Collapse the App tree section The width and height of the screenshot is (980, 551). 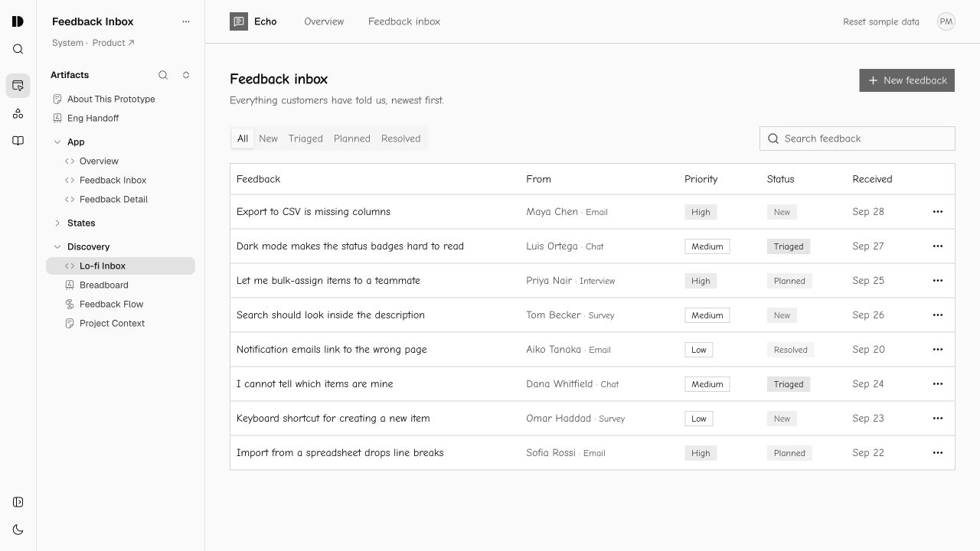click(x=57, y=142)
